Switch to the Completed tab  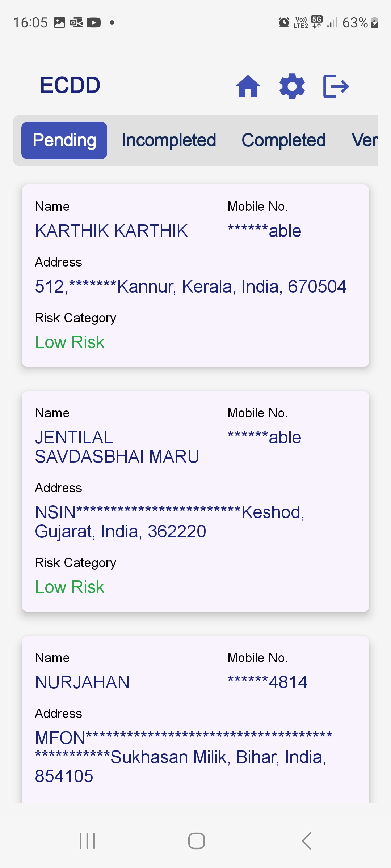point(284,140)
